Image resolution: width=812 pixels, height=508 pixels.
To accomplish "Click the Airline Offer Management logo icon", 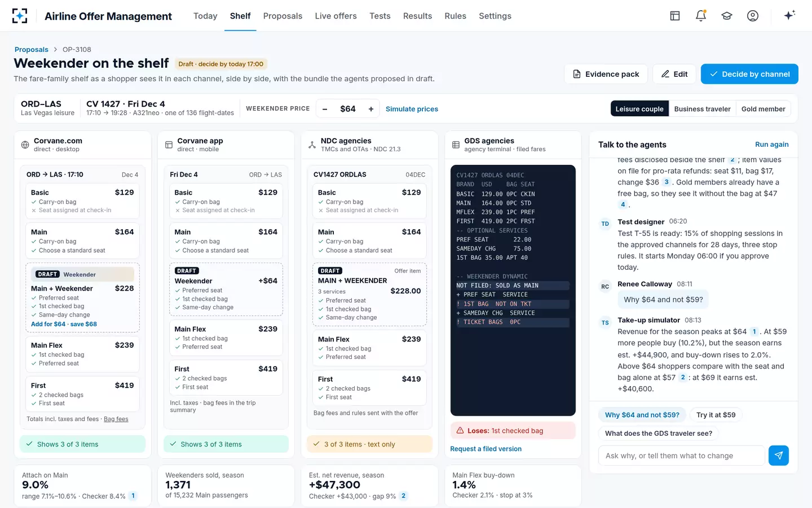I will 20,16.
